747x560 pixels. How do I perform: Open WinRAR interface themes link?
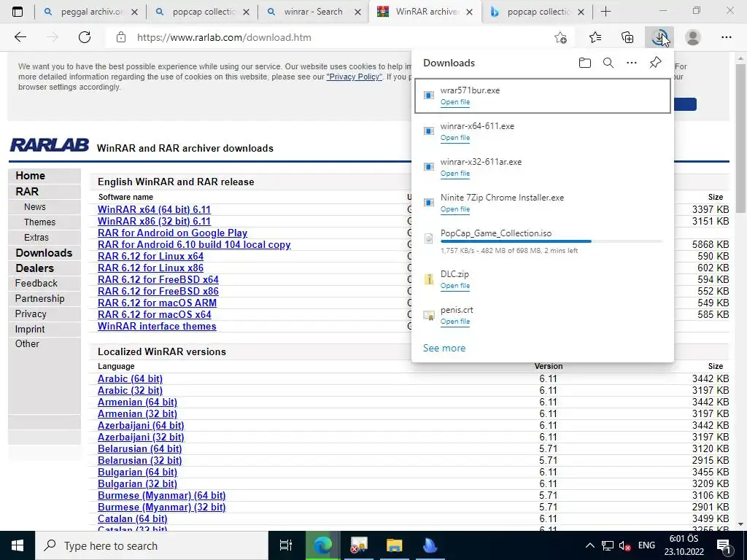click(157, 326)
